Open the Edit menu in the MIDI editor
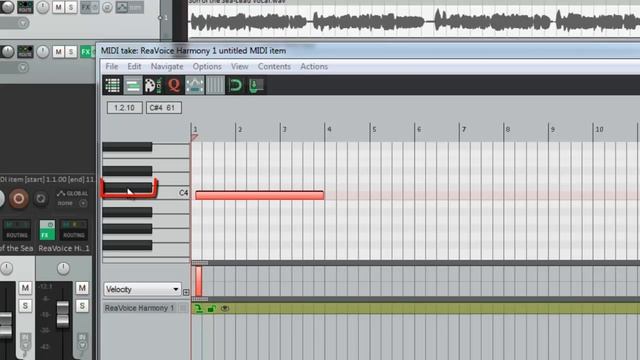 point(134,67)
